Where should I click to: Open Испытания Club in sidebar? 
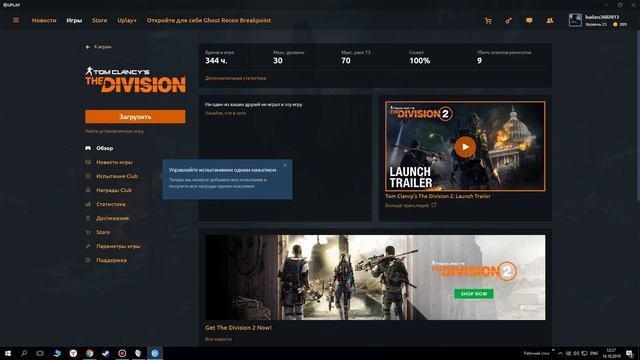point(117,176)
